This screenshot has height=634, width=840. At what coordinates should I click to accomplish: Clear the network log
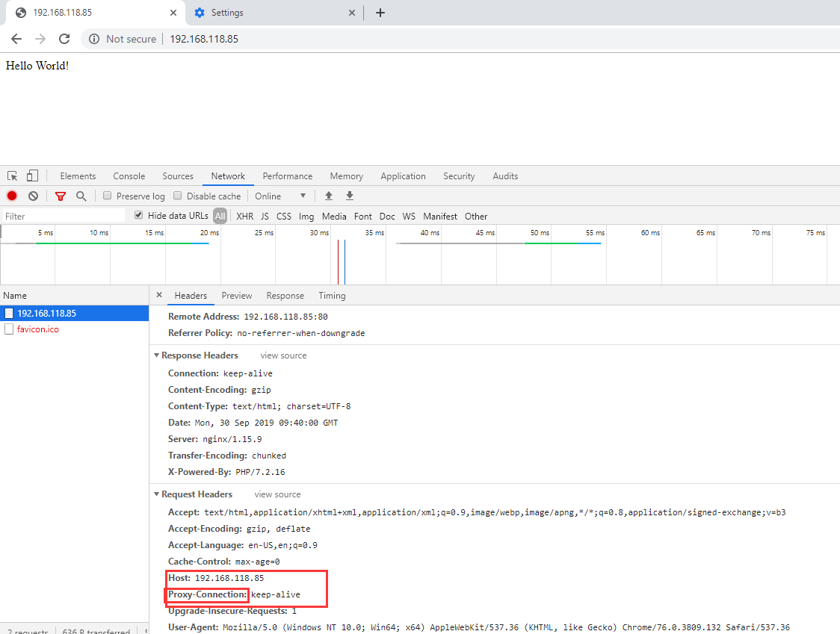point(33,196)
